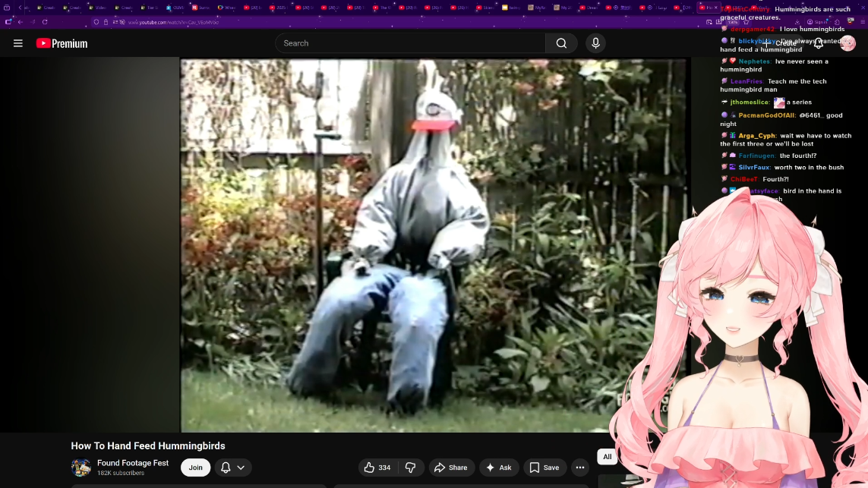
Task: Like the video with thumbs-up 334
Action: pyautogui.click(x=377, y=468)
